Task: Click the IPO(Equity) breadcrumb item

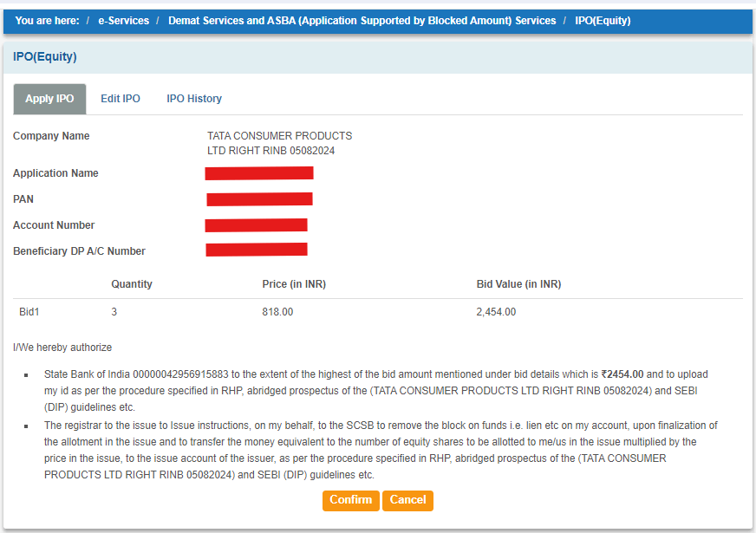Action: 603,20
